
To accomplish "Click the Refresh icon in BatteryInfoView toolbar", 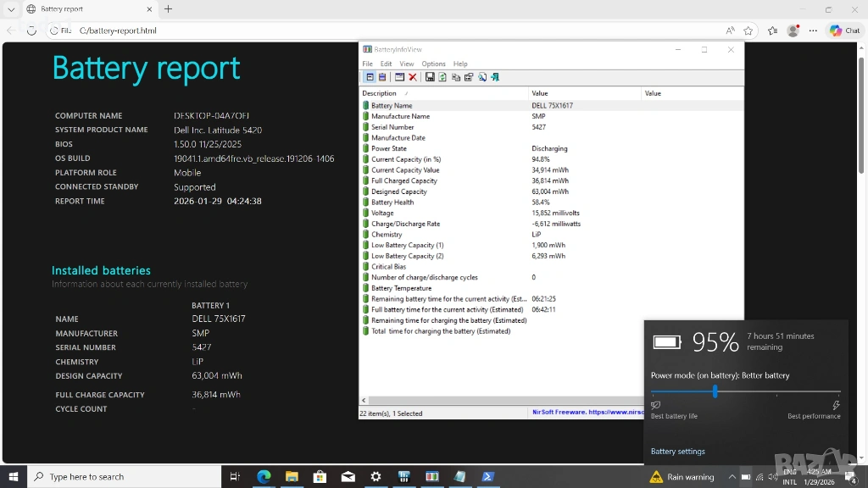I will (x=442, y=77).
